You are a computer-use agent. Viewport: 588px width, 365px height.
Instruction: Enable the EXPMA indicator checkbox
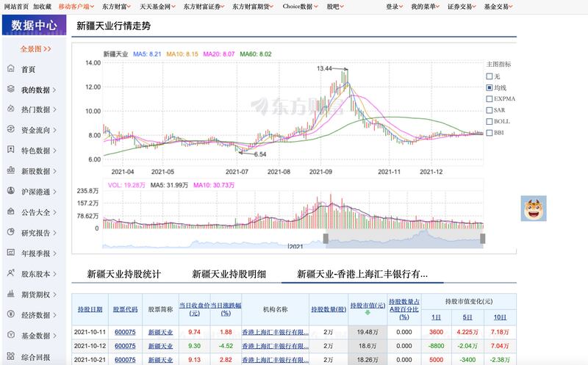[x=490, y=99]
